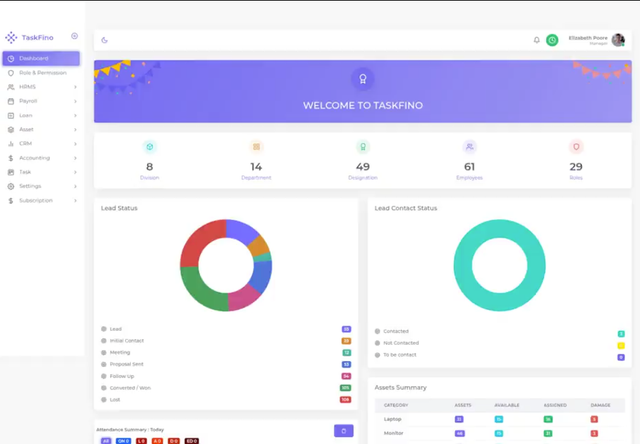This screenshot has height=444, width=640.
Task: Expand the CRM submenu chevron
Action: (x=75, y=144)
